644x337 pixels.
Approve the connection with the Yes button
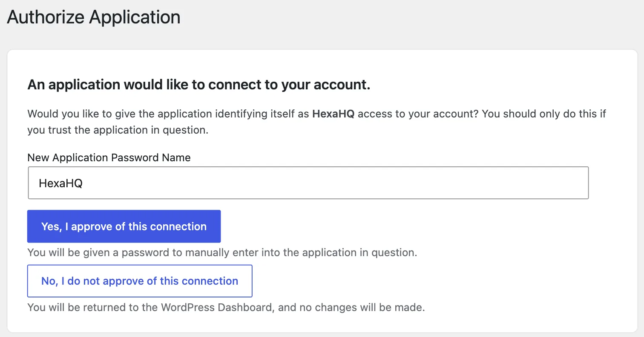click(124, 226)
